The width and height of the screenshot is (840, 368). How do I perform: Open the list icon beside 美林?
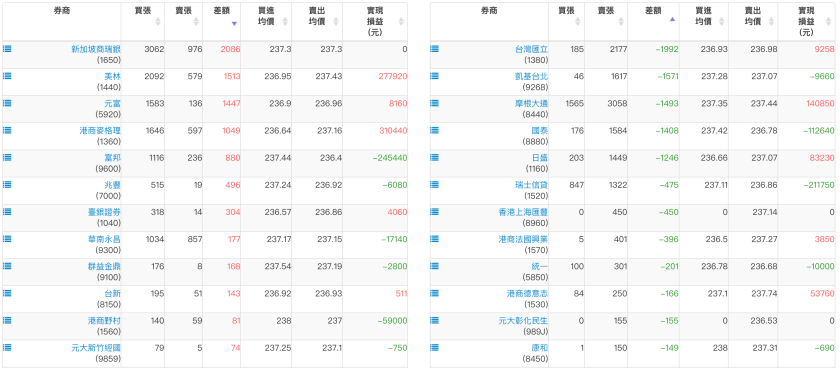7,76
